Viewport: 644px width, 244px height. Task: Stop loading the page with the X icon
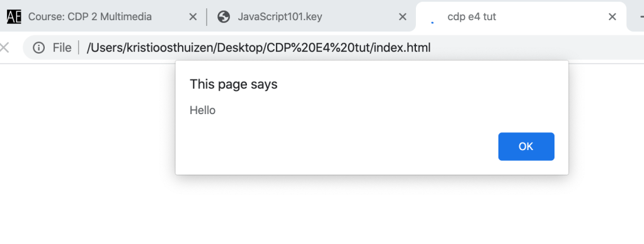4,48
